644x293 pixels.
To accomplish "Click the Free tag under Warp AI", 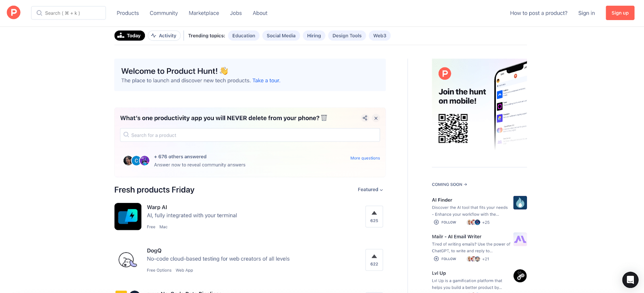I will pyautogui.click(x=151, y=227).
